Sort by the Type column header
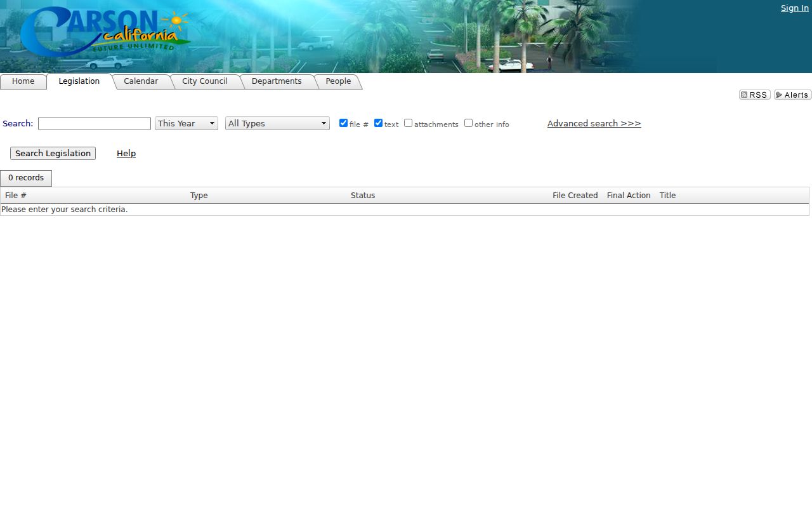The width and height of the screenshot is (812, 508). (x=199, y=196)
